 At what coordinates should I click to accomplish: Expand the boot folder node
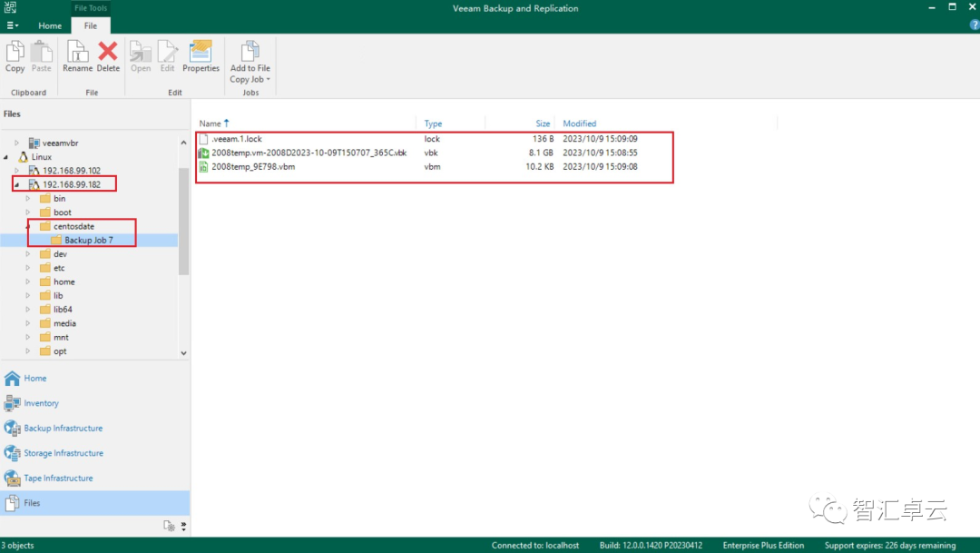(x=27, y=212)
